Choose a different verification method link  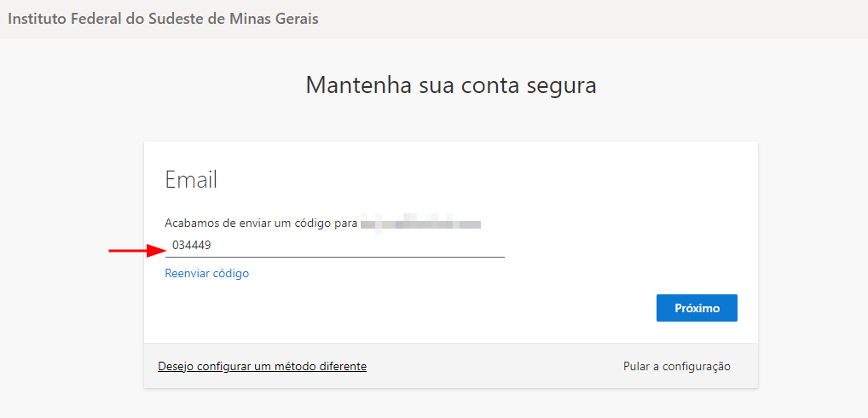(262, 366)
